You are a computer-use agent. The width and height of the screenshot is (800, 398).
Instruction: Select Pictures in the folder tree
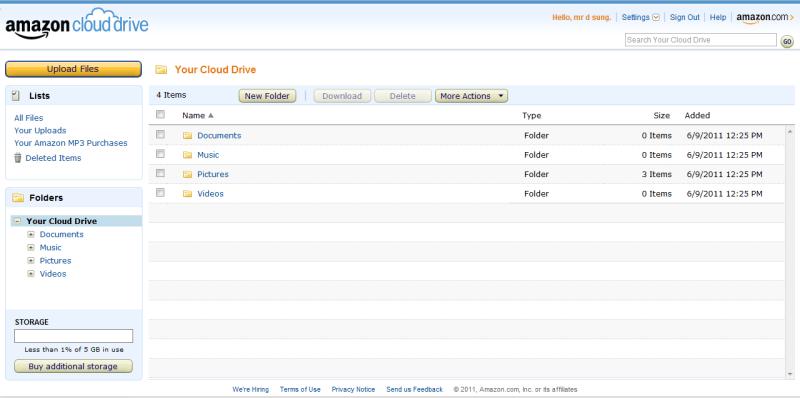(x=56, y=261)
